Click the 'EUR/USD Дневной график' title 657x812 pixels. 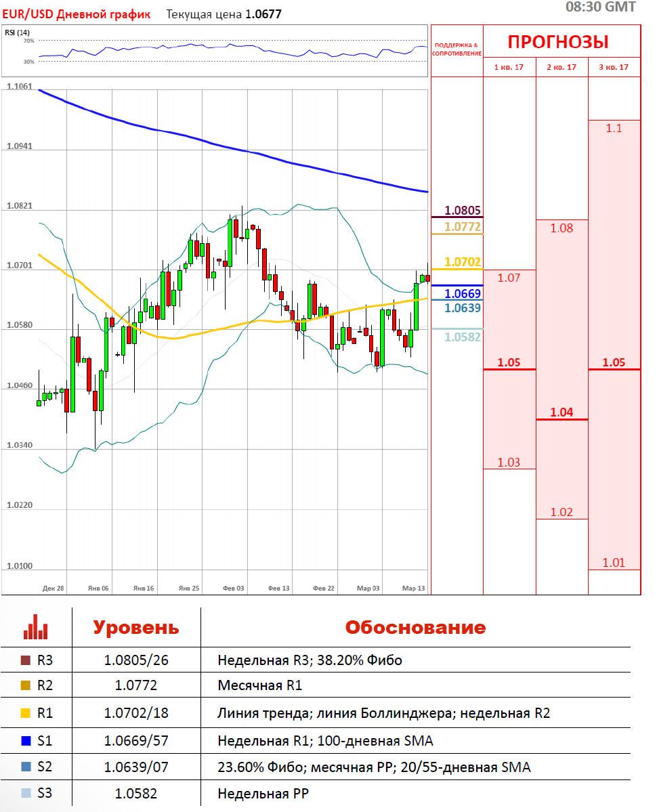pos(76,14)
